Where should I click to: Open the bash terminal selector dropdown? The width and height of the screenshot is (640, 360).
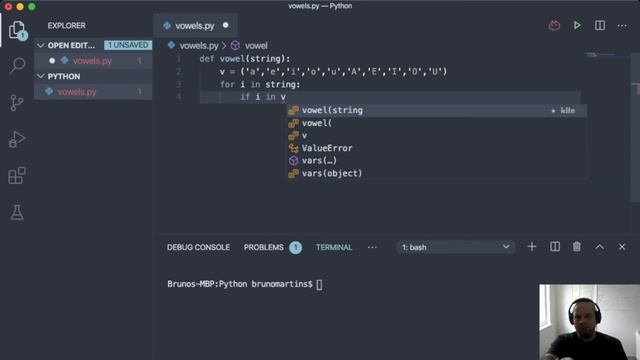455,247
